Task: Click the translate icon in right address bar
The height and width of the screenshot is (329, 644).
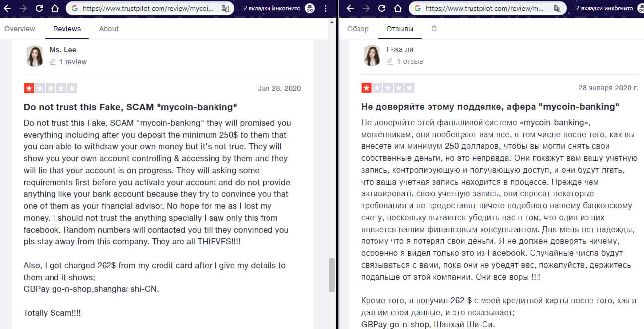Action: pos(558,8)
